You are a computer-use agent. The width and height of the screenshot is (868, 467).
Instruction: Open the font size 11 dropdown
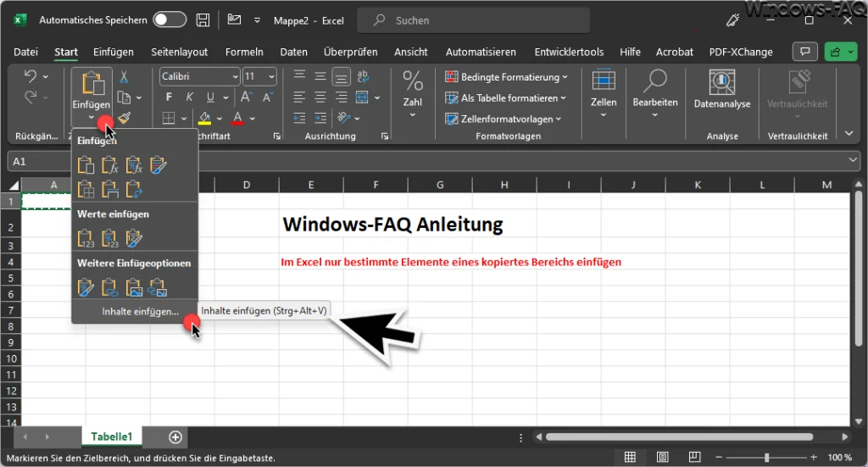pyautogui.click(x=271, y=76)
